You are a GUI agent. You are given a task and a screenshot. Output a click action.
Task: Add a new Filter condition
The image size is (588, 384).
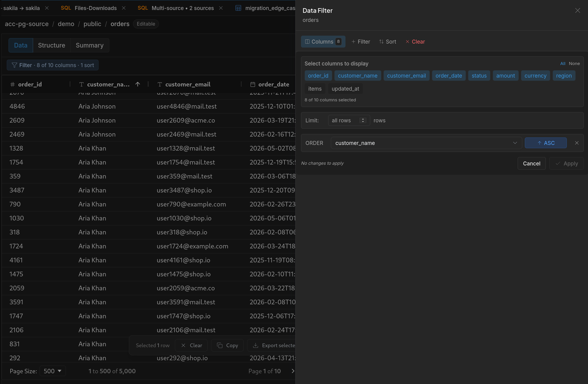tap(361, 42)
